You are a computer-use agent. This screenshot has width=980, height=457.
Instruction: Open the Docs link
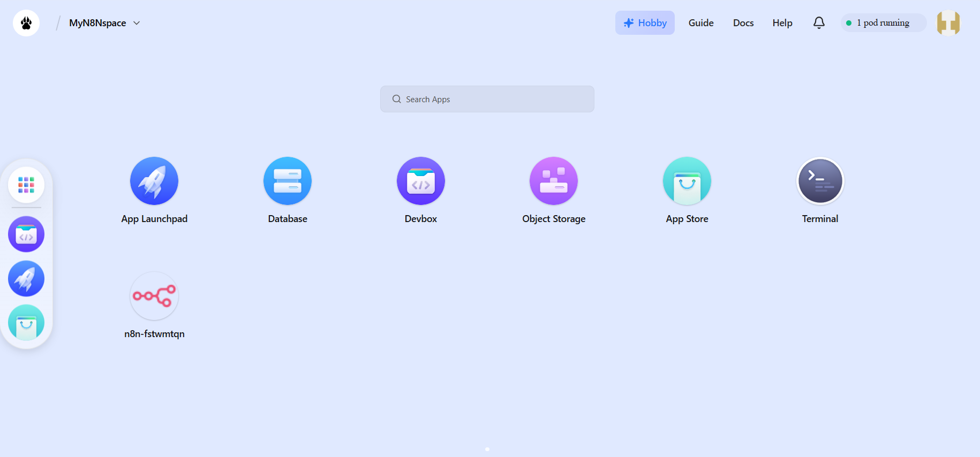pos(743,23)
